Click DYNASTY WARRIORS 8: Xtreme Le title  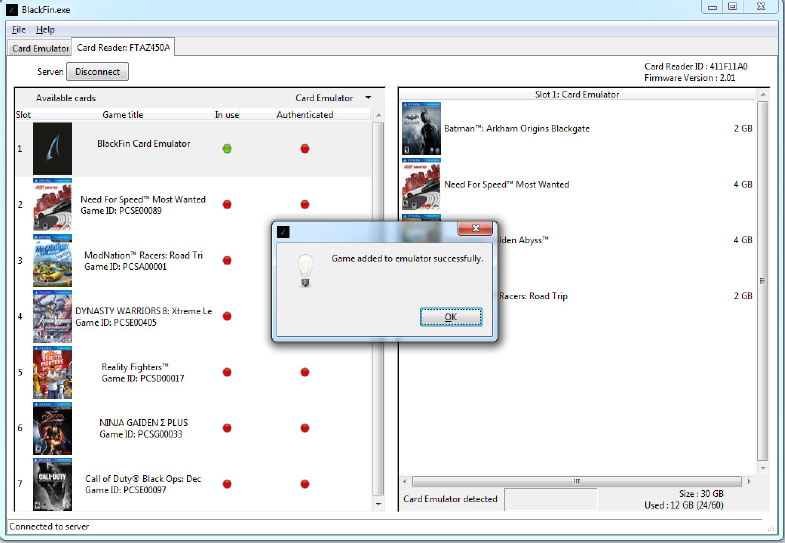(144, 311)
